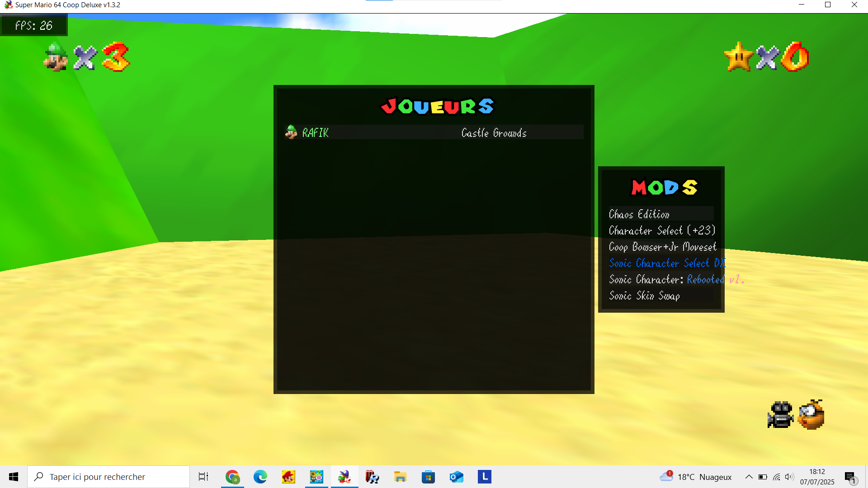Open Microsoft Store from taskbar

coord(428,477)
